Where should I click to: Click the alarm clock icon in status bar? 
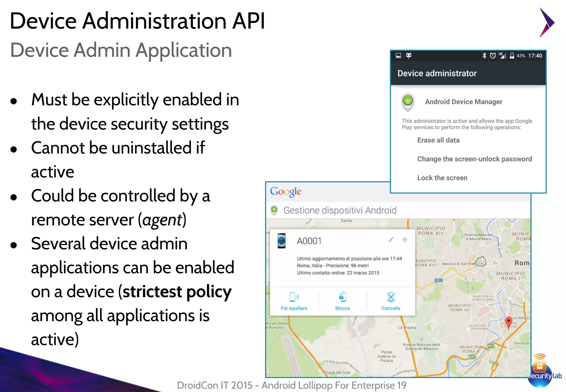click(x=493, y=56)
